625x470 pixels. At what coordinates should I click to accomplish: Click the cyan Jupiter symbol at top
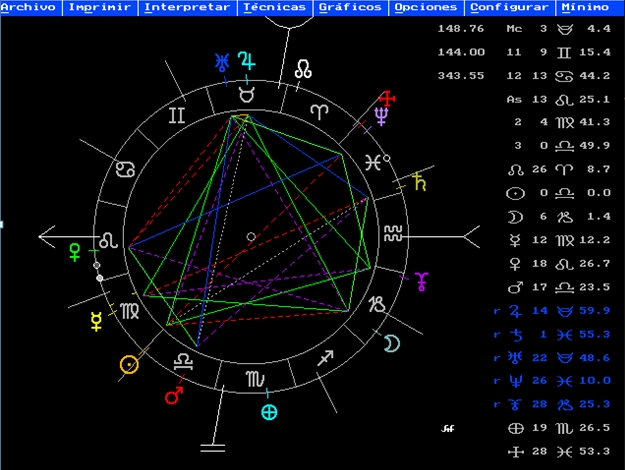pyautogui.click(x=245, y=61)
